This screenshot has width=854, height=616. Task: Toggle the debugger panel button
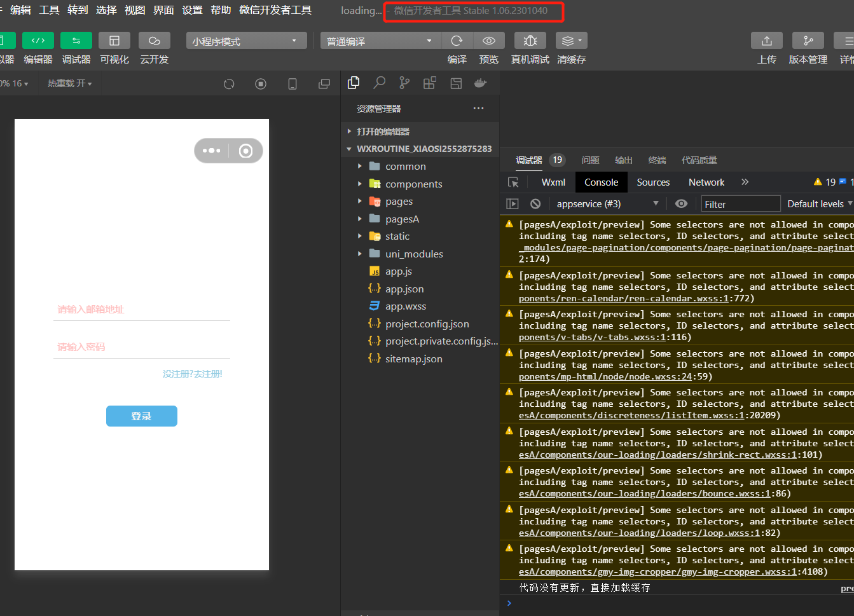(x=76, y=41)
